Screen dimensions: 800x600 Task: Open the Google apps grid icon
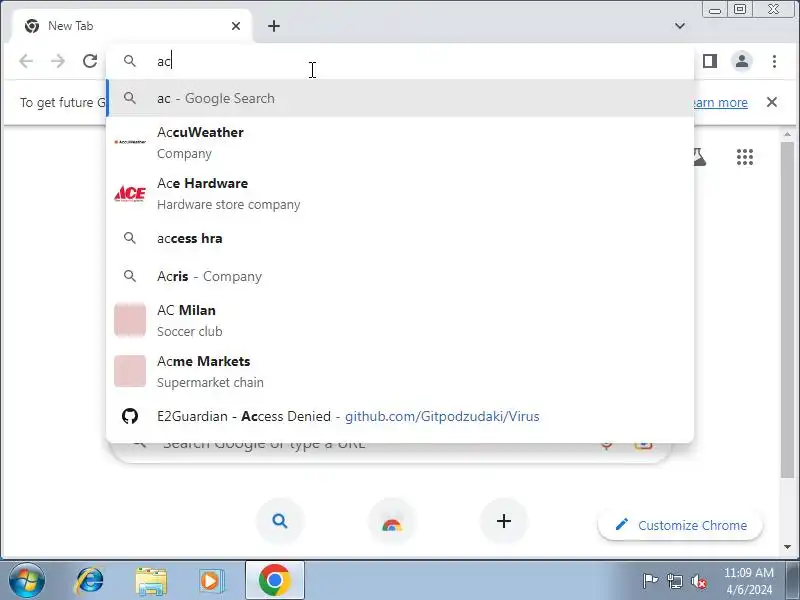click(x=745, y=157)
